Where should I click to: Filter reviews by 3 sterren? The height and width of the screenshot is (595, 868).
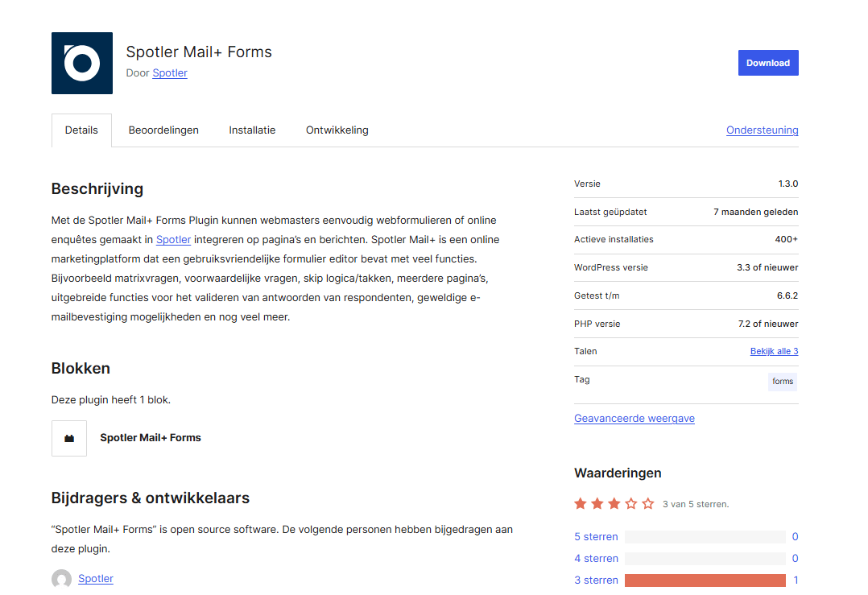(596, 580)
